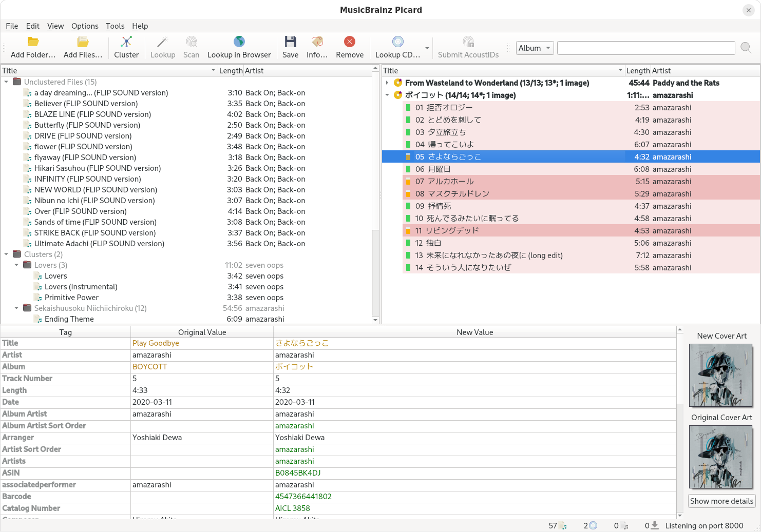
Task: Open the Options menu
Action: coord(85,26)
